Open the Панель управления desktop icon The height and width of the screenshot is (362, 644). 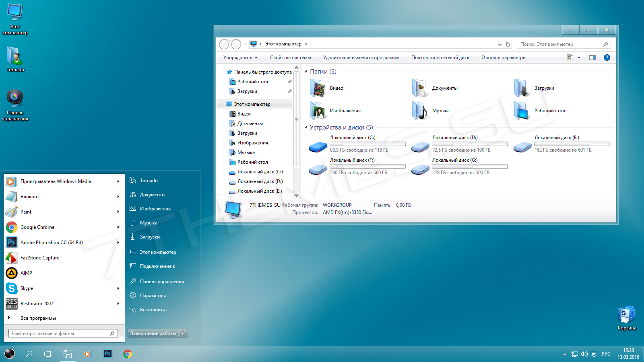(x=15, y=105)
